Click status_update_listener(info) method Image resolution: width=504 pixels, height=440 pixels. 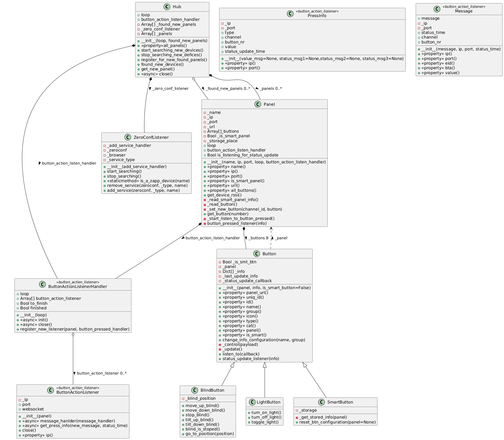tap(251, 359)
